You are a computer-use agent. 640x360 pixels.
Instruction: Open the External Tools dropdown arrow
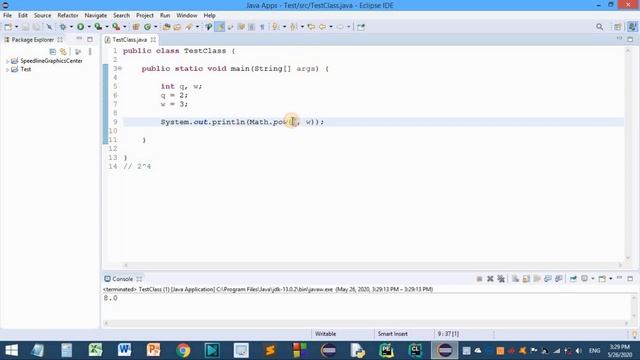[125, 27]
